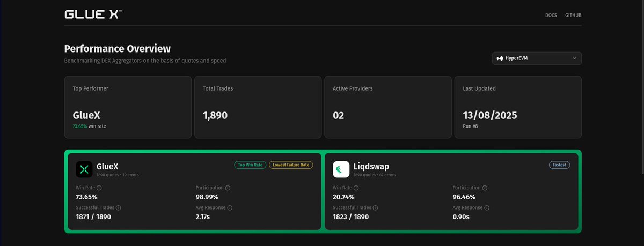
Task: Click info icon beside Liqdswap Participation
Action: pyautogui.click(x=485, y=188)
